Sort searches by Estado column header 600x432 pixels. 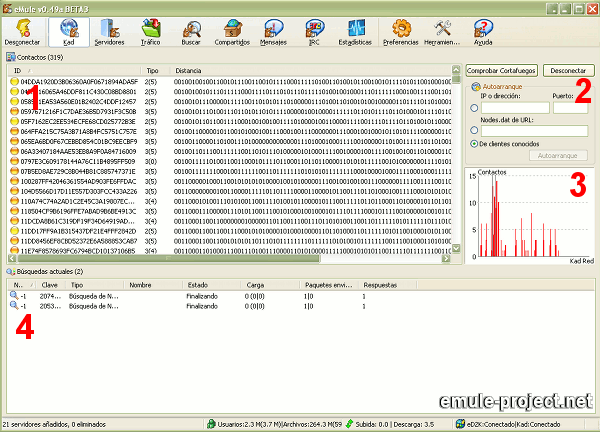pyautogui.click(x=198, y=284)
